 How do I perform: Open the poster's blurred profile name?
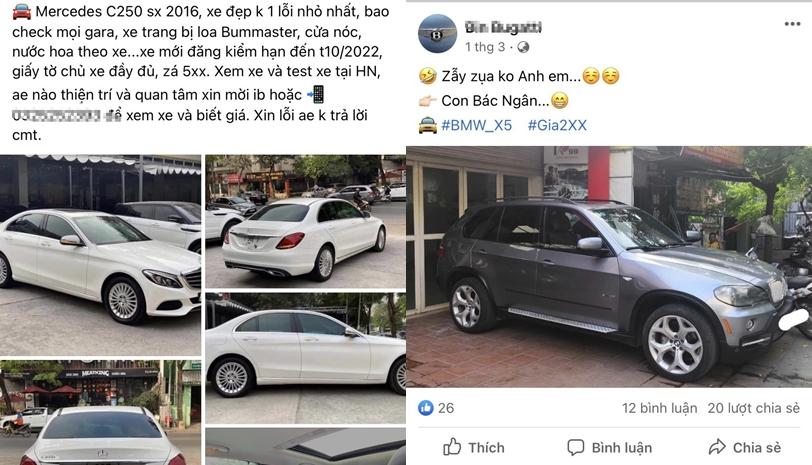point(503,27)
